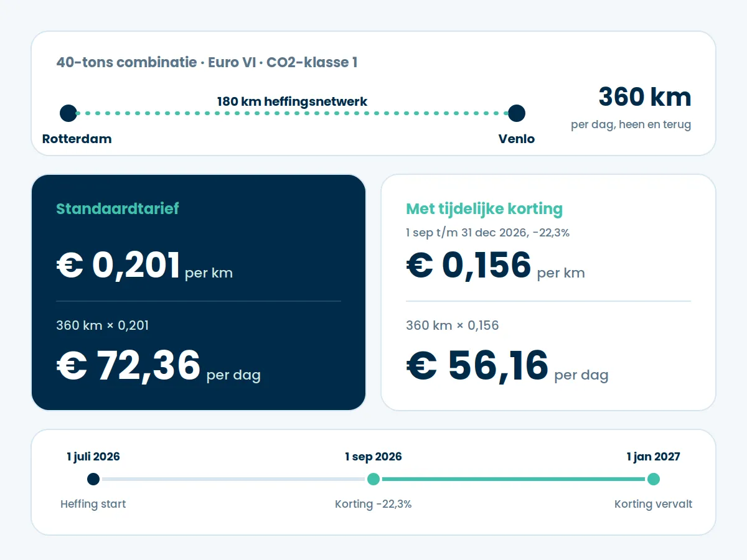Click "per dag" beside € 56,16
This screenshot has height=560, width=747.
(581, 375)
